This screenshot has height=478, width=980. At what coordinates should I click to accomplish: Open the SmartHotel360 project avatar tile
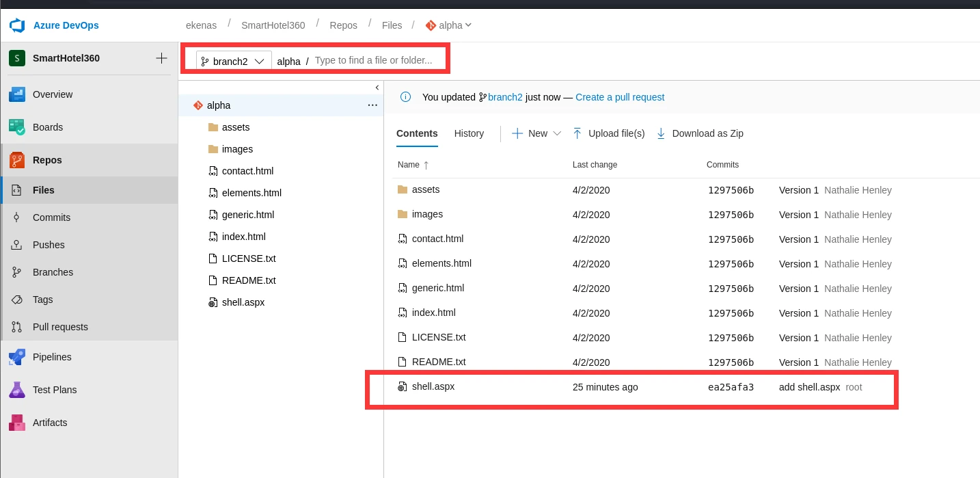point(17,58)
